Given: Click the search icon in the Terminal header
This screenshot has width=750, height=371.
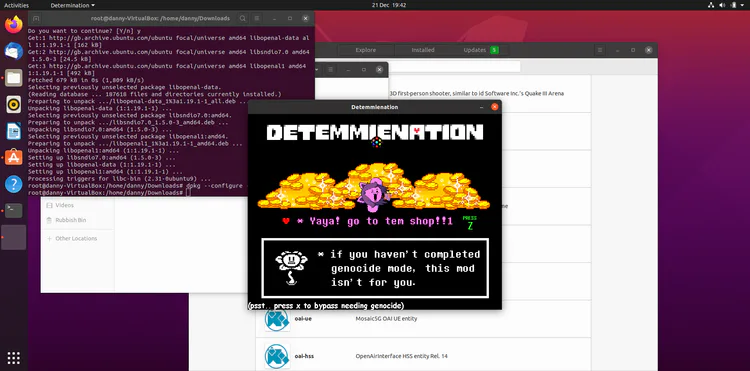Looking at the screenshot, I should point(243,18).
